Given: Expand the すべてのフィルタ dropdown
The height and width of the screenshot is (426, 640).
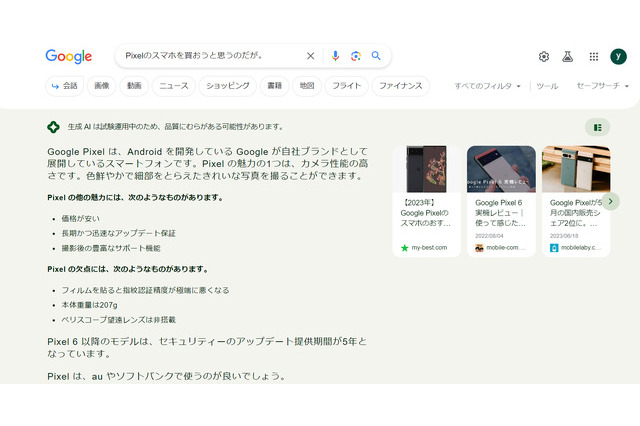Looking at the screenshot, I should point(487,86).
